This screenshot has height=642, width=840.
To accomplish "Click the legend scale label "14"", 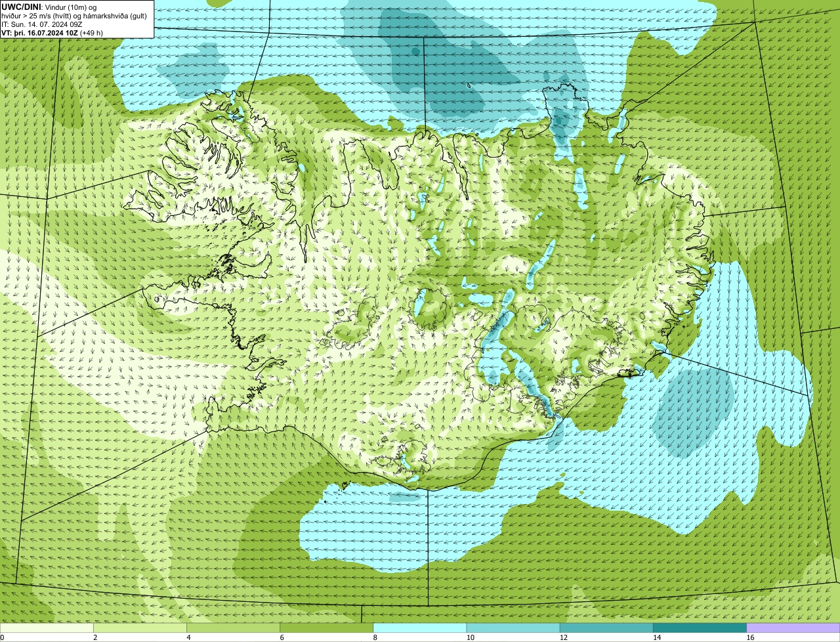I will point(656,637).
